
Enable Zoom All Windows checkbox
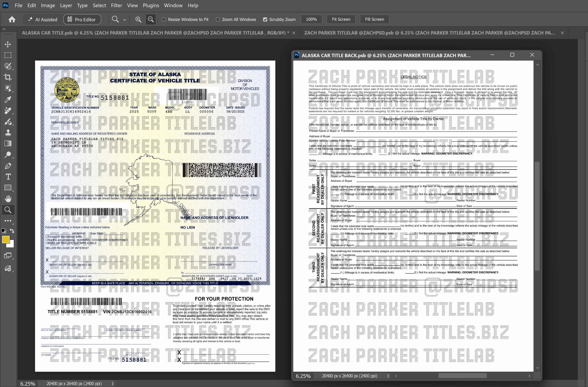(218, 20)
